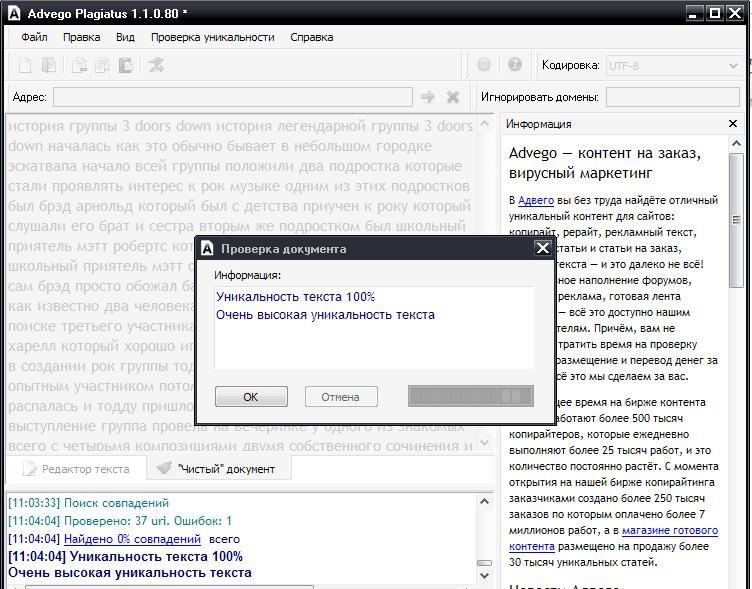Switch to the "Чистый" документ tab
The width and height of the screenshot is (752, 589).
(219, 469)
